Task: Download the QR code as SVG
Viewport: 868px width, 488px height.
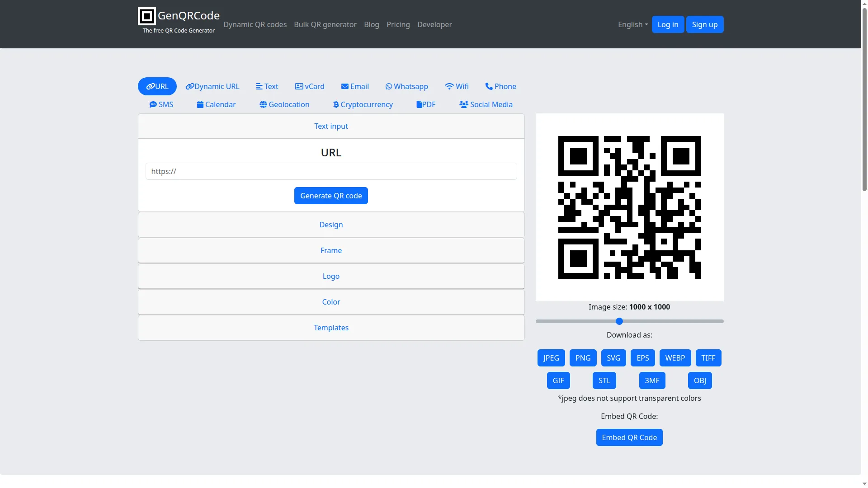Action: (613, 358)
